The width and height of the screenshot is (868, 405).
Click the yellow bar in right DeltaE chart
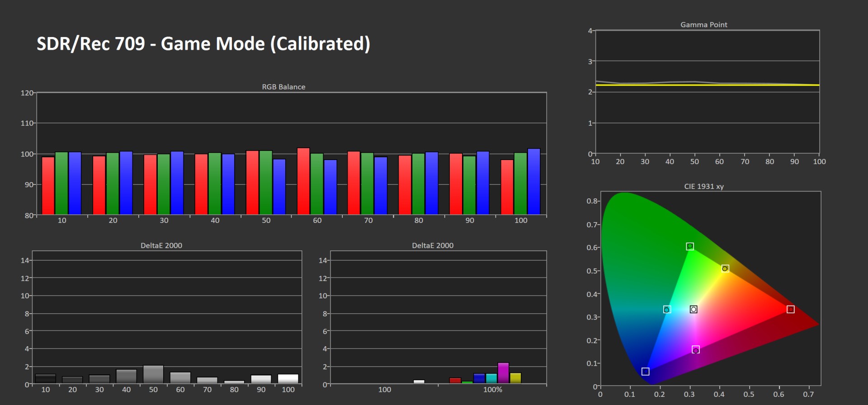(515, 378)
